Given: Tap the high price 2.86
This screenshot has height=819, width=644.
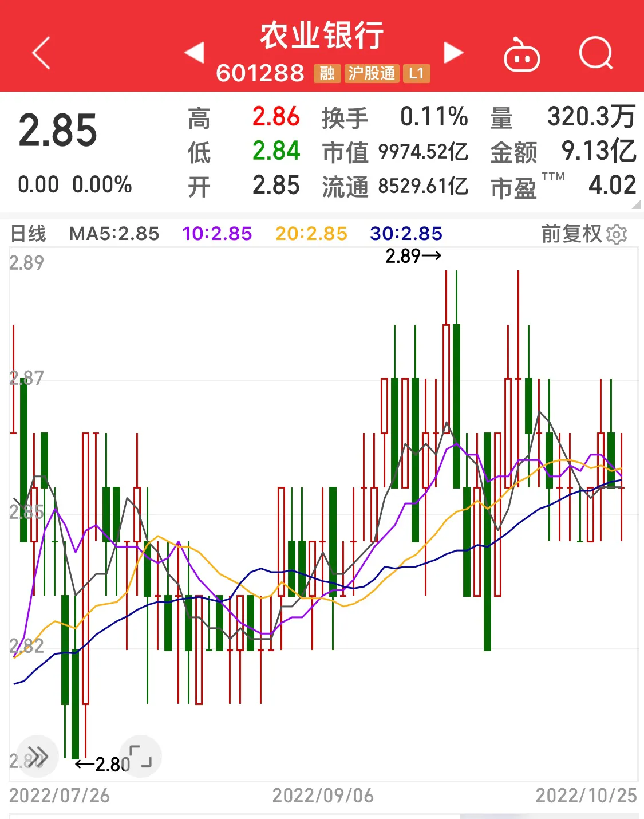Looking at the screenshot, I should click(276, 116).
